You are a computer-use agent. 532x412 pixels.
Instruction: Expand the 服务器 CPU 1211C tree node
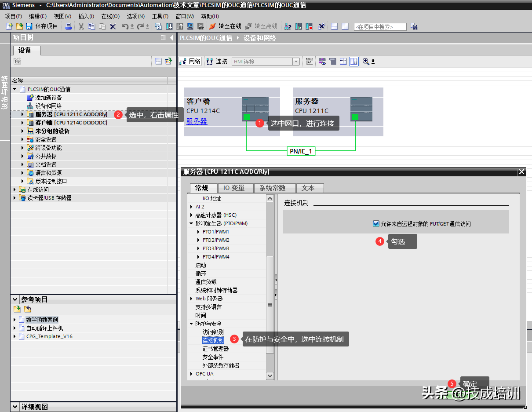tap(22, 114)
